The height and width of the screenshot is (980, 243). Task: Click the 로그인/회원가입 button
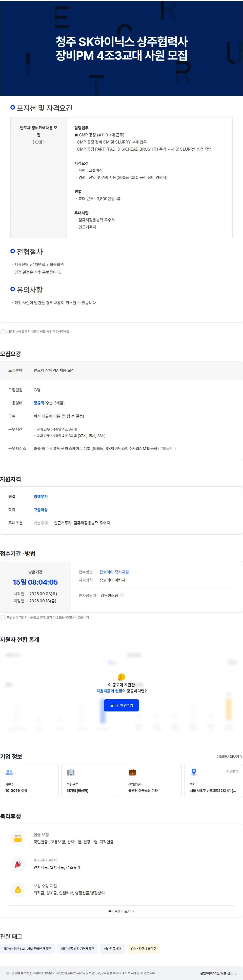pos(121,705)
